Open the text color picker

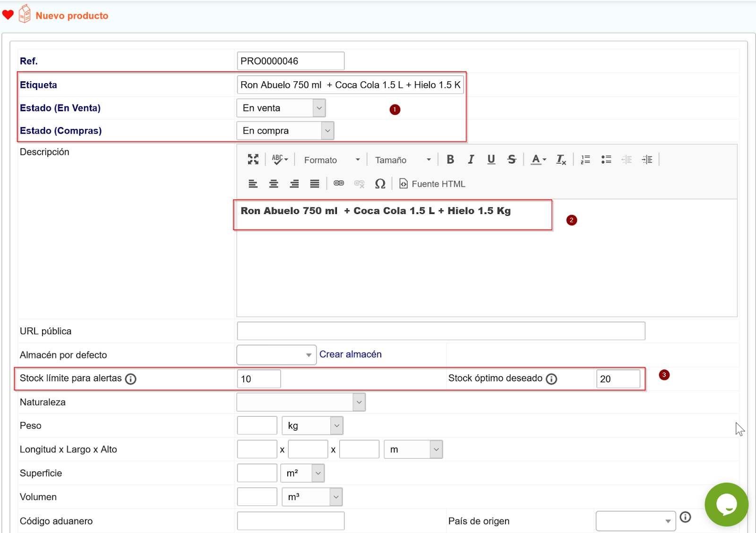539,159
